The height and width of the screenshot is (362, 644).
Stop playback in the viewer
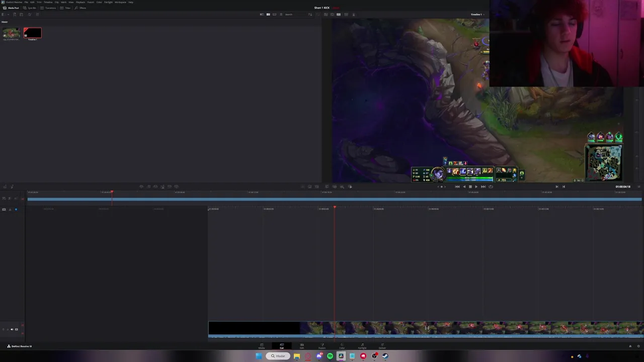(470, 187)
